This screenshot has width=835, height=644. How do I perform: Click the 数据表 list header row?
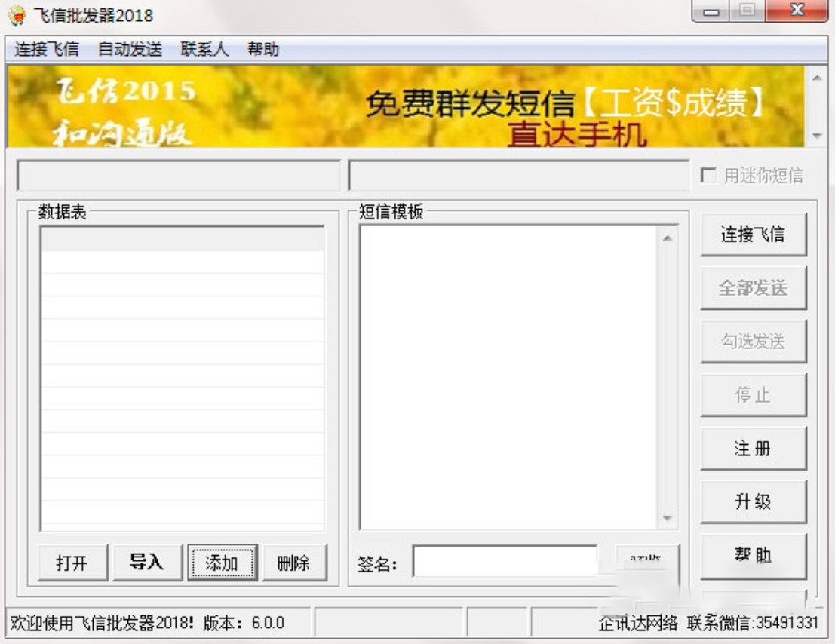coord(183,239)
